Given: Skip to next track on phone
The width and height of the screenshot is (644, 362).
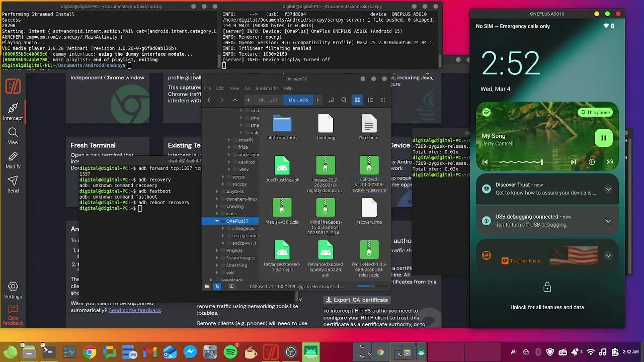Looking at the screenshot, I should [573, 162].
